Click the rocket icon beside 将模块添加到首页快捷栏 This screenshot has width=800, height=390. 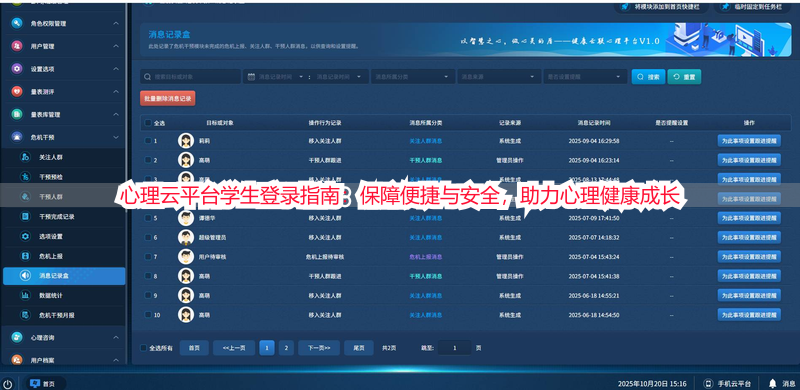[x=624, y=7]
